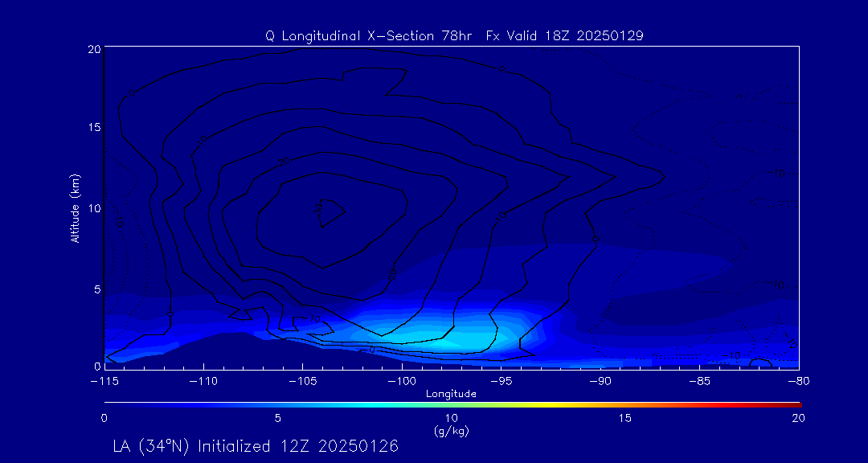868x463 pixels.
Task: Click the -90 longitude tick label
Action: pos(600,382)
